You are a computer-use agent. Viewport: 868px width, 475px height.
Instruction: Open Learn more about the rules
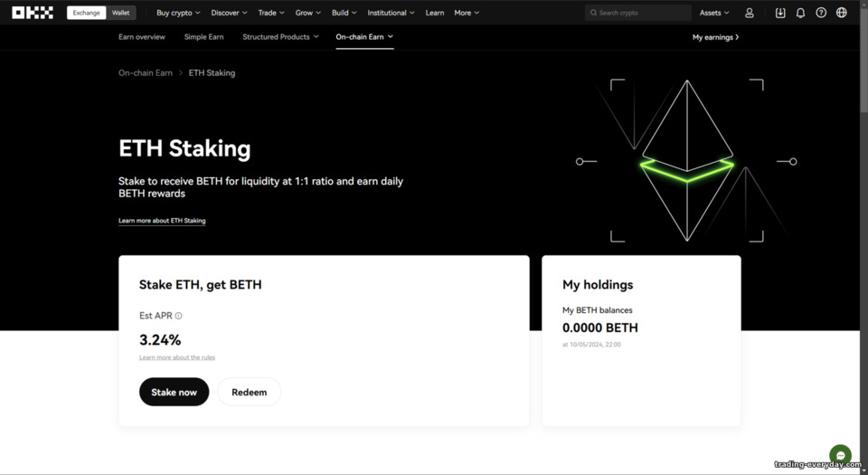[x=177, y=357]
